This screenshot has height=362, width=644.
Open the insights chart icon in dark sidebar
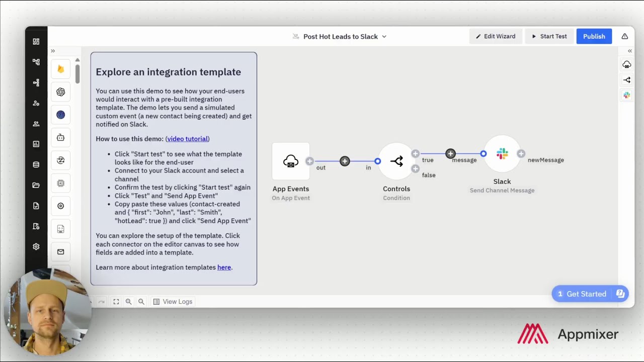pyautogui.click(x=36, y=144)
